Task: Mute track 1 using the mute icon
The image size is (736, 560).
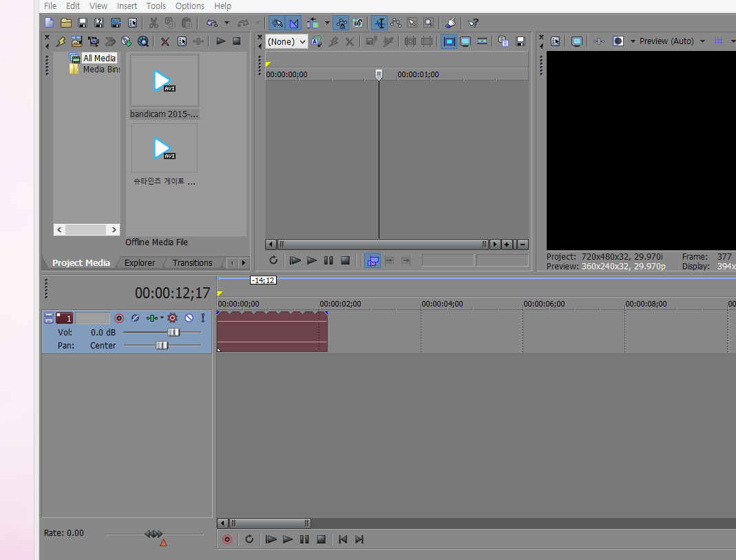Action: (x=189, y=318)
